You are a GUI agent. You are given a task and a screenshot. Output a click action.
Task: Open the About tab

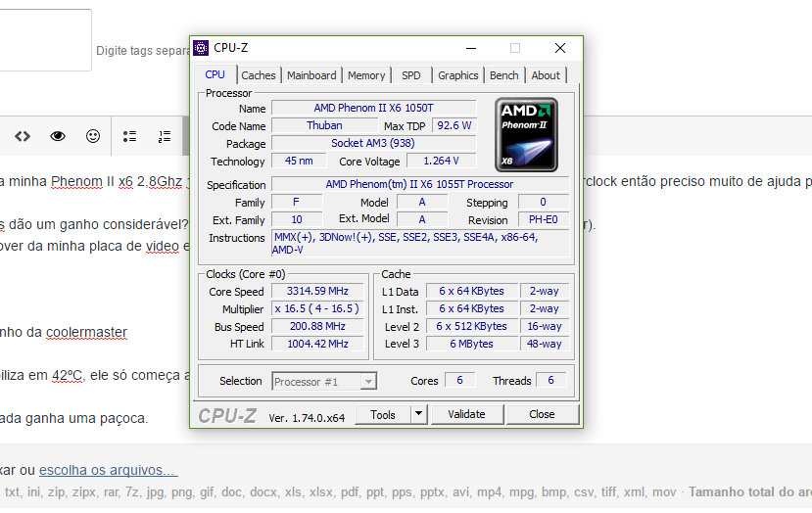pyautogui.click(x=546, y=75)
